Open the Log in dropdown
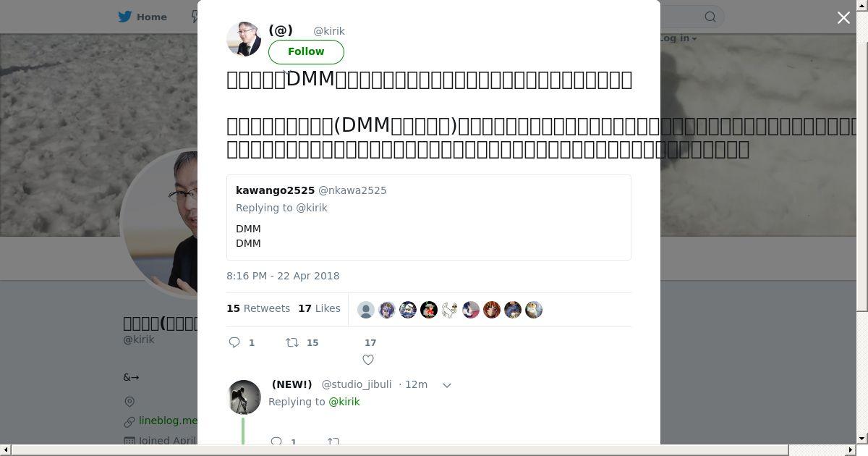Viewport: 868px width, 456px height. click(677, 38)
